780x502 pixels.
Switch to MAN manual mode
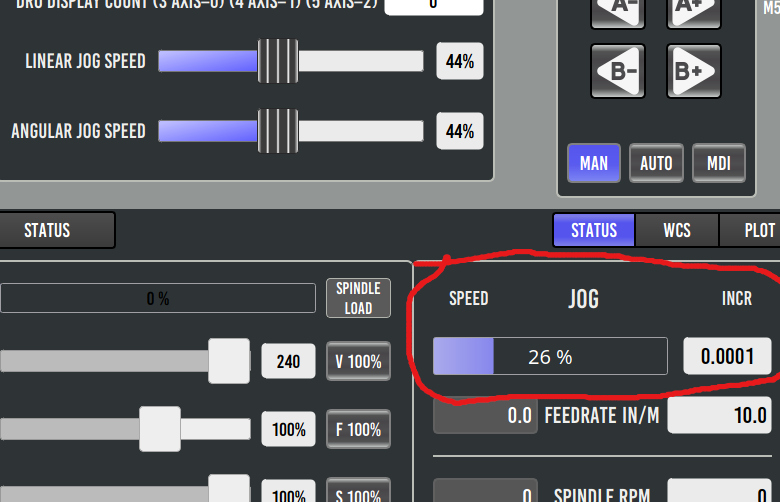tap(593, 163)
